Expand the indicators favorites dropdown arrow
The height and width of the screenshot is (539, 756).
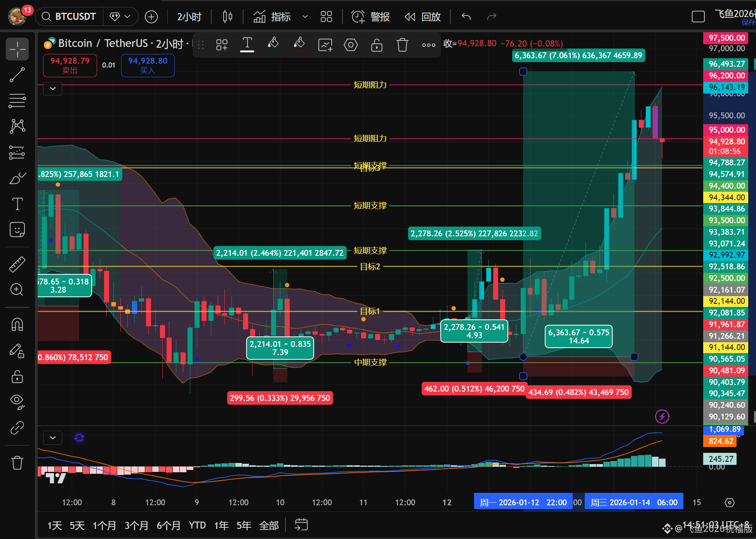coord(305,17)
